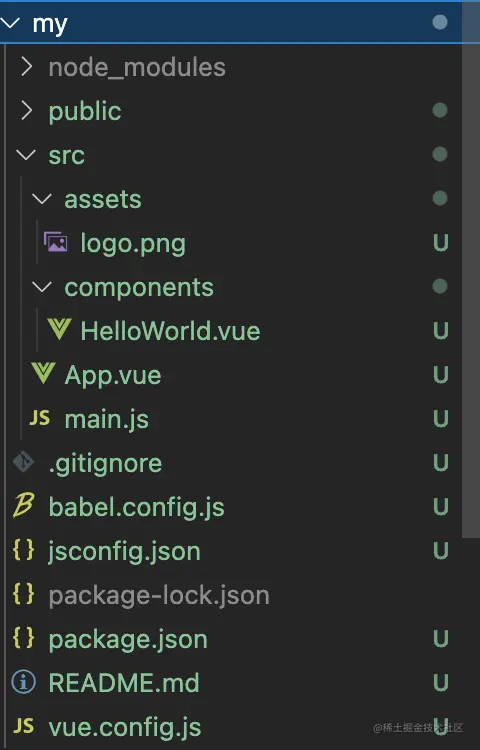Click the JS icon next to vue.config.js

(23, 726)
